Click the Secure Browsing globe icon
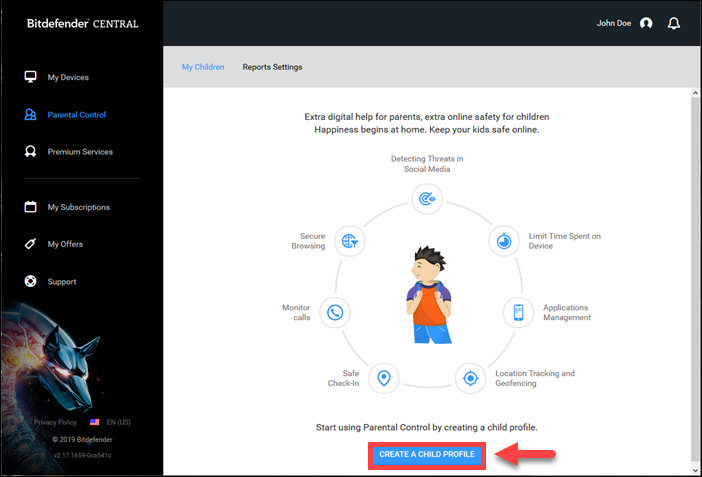 coord(350,241)
